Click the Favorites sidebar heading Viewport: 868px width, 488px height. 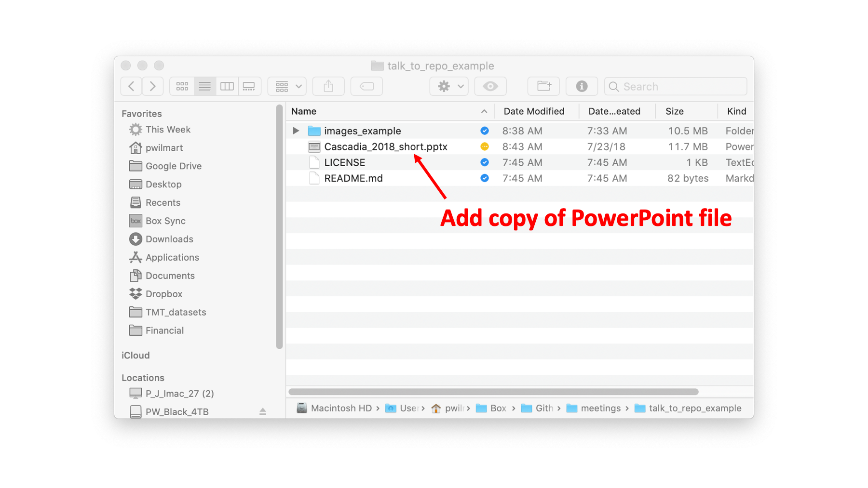click(142, 114)
